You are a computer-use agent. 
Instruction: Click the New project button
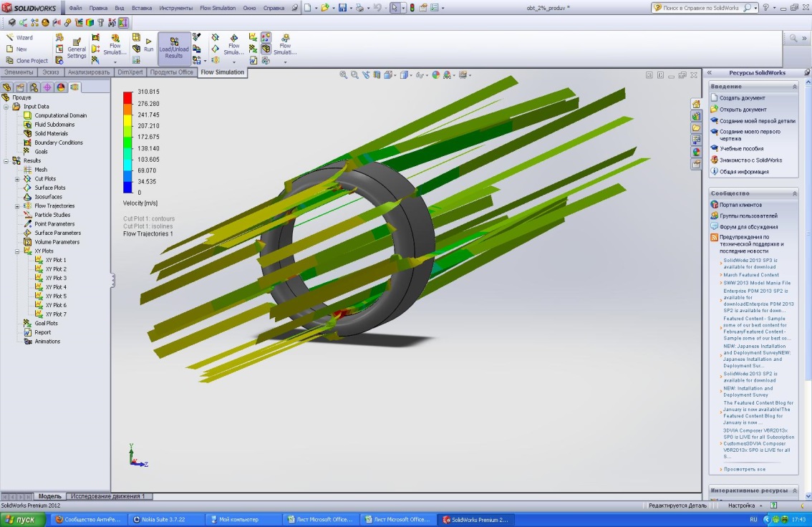click(16, 49)
